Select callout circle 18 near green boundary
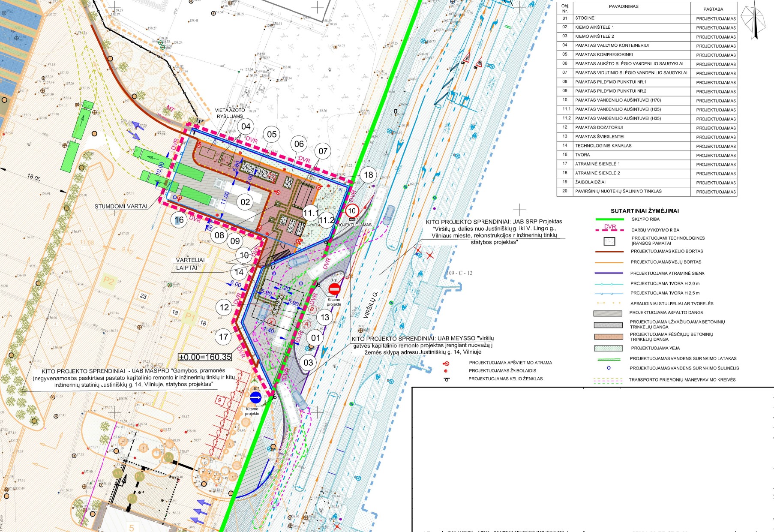Image resolution: width=774 pixels, height=532 pixels. (x=368, y=174)
